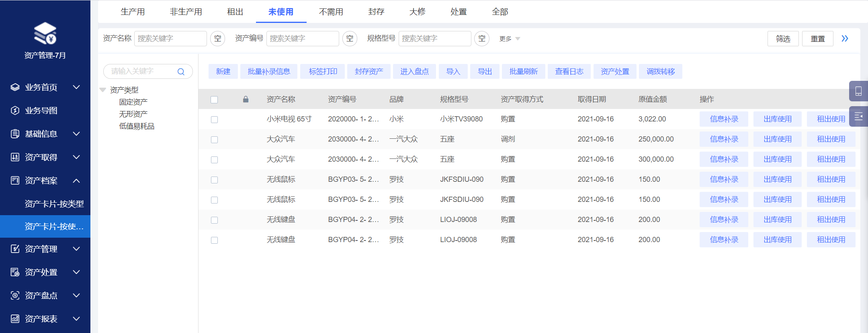Click the 规格型号 search keyword field
Image resolution: width=868 pixels, height=333 pixels.
coord(434,39)
